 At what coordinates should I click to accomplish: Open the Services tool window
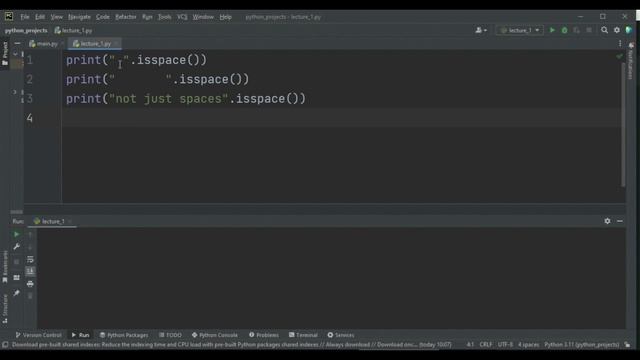tap(341, 335)
